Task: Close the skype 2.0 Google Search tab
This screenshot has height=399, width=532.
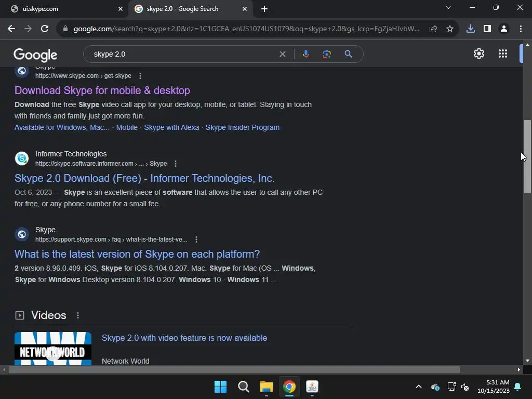Action: tap(245, 9)
